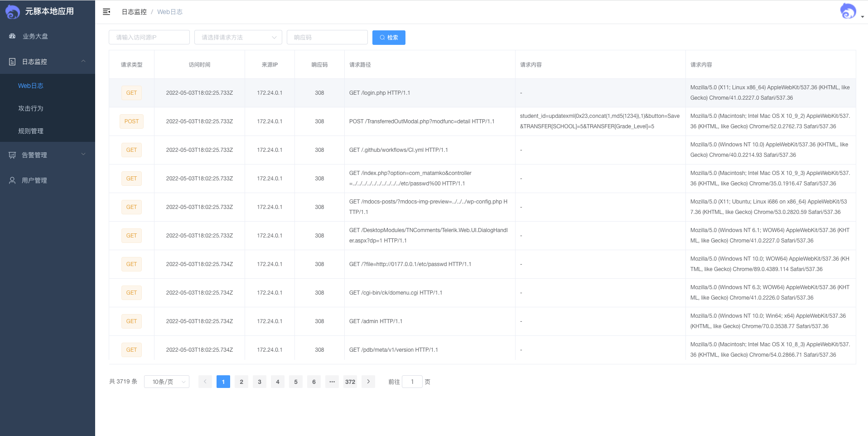Open the user avatar in top right
This screenshot has height=436, width=868.
click(x=848, y=11)
